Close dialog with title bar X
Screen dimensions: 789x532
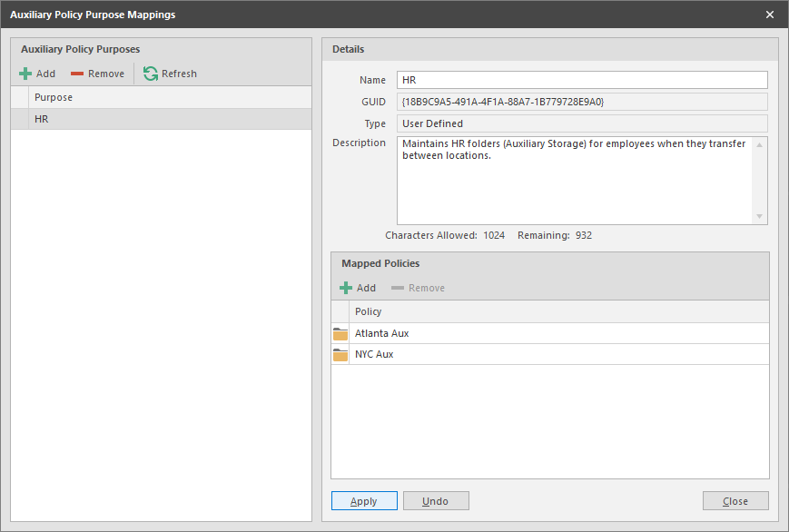point(770,15)
